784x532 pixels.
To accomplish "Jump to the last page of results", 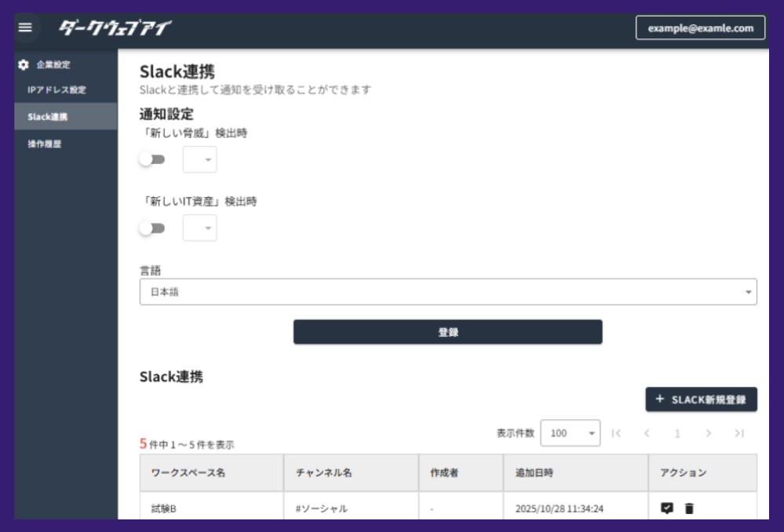I will (x=739, y=432).
